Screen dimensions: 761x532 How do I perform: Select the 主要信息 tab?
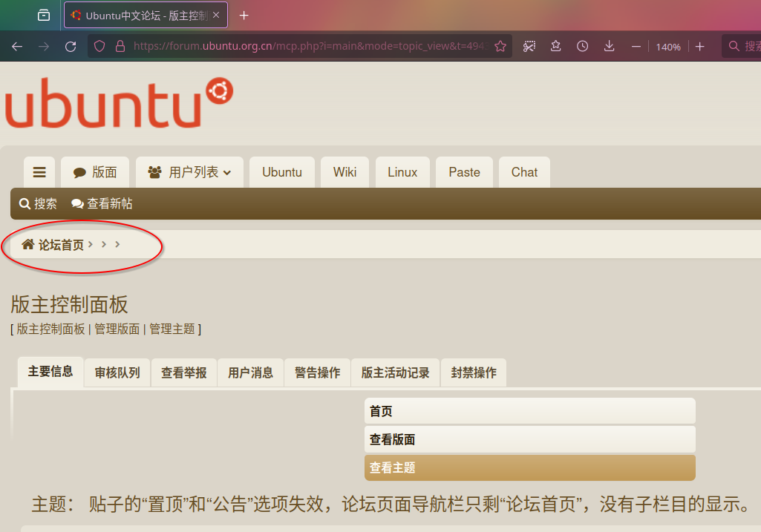tap(50, 372)
